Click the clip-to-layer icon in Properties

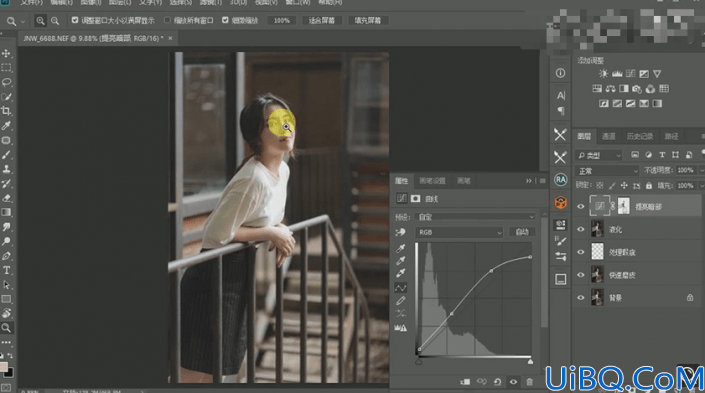[x=465, y=382]
